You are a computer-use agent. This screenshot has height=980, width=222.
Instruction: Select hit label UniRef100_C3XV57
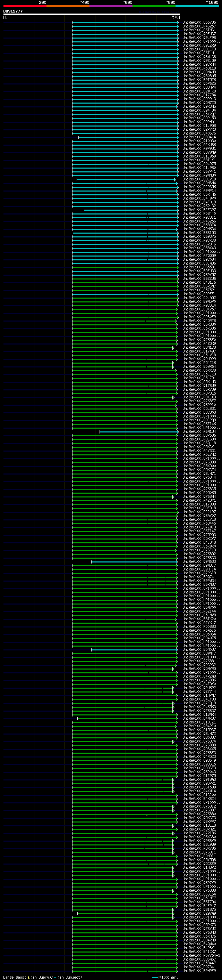pos(199,309)
